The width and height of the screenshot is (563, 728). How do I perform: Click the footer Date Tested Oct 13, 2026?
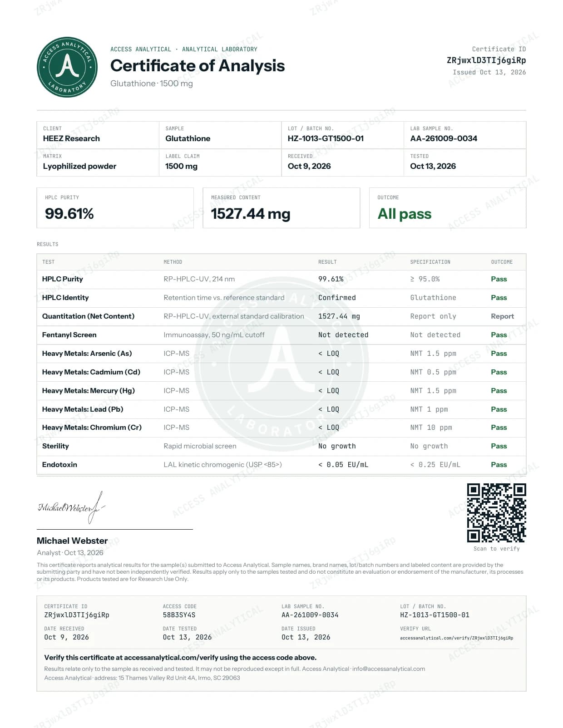(x=187, y=637)
